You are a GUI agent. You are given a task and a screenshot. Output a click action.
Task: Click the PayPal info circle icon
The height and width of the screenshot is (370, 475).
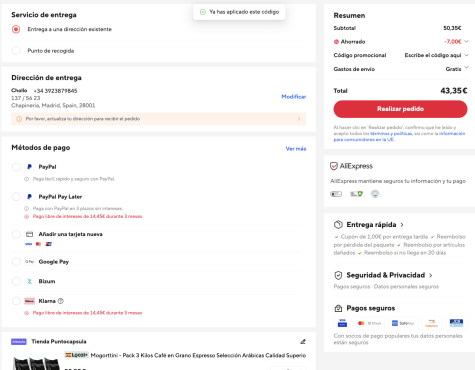(x=26, y=179)
